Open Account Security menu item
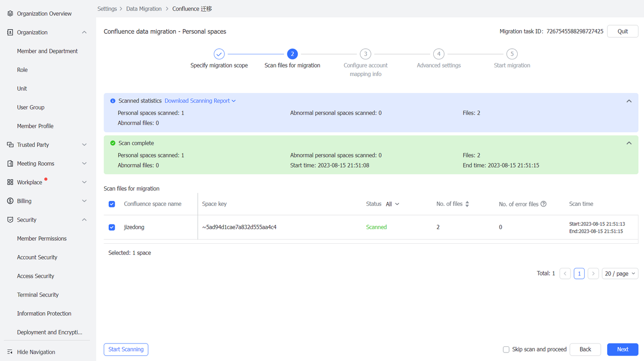Viewport: 644px width, 361px height. pos(37,257)
